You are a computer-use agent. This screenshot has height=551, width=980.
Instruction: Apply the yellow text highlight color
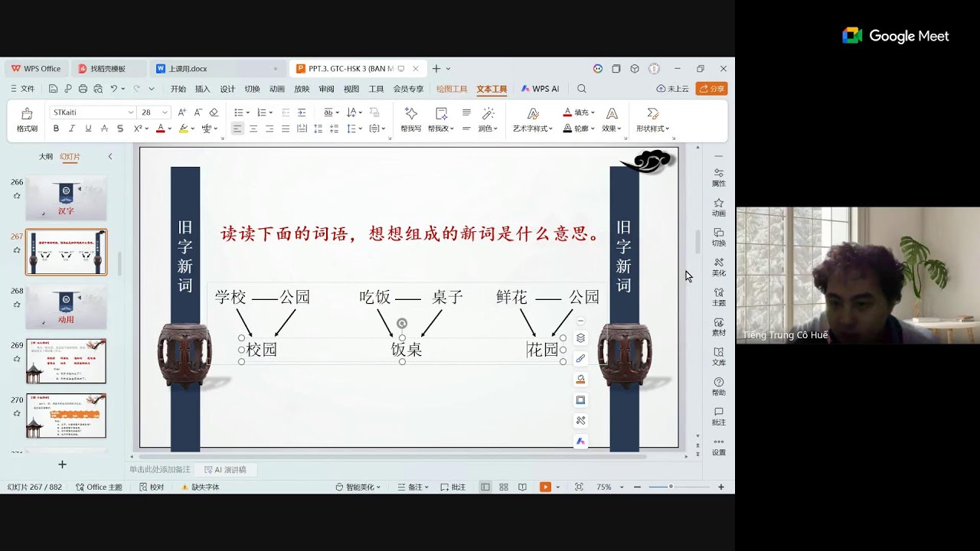183,129
